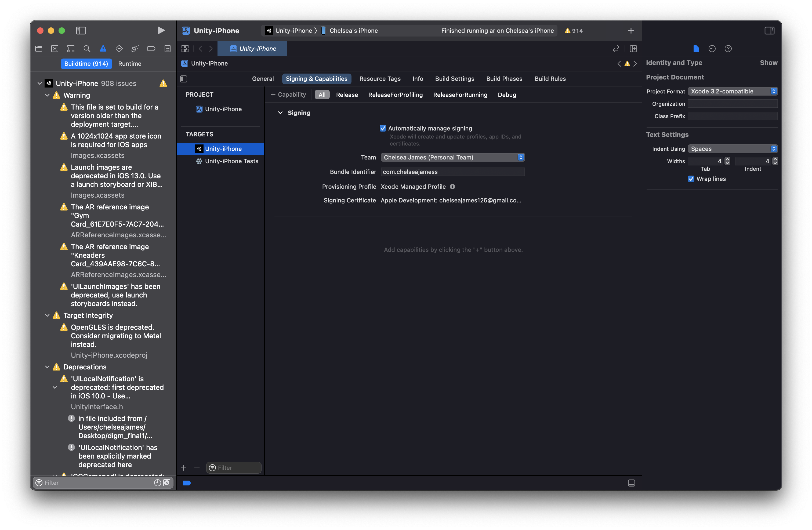Image resolution: width=812 pixels, height=530 pixels.
Task: Open the History inspector clock
Action: click(x=712, y=49)
